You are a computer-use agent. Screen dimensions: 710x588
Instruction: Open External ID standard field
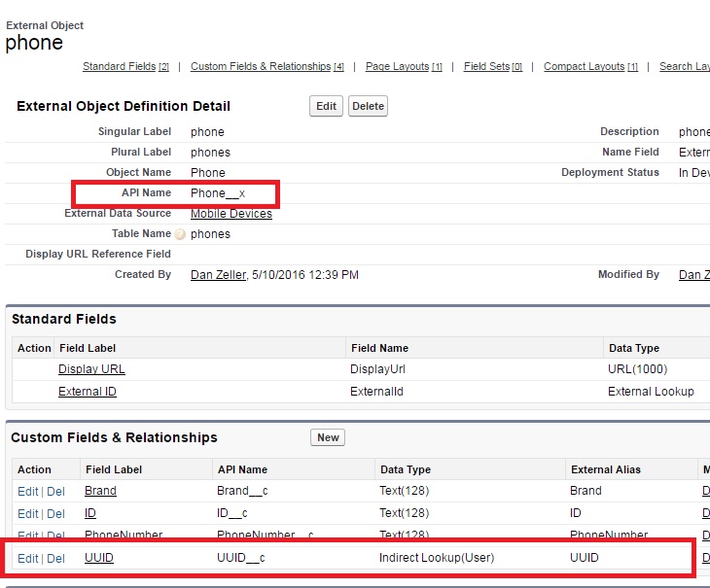(88, 392)
